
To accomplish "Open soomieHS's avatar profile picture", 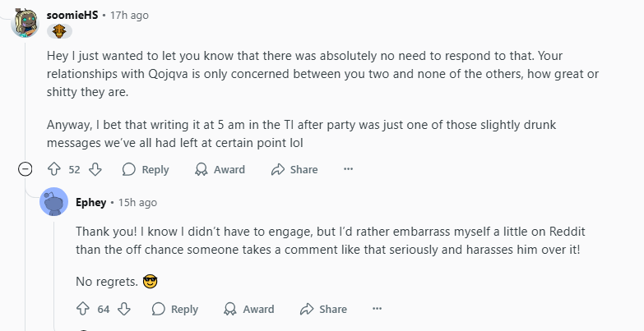I will click(25, 23).
